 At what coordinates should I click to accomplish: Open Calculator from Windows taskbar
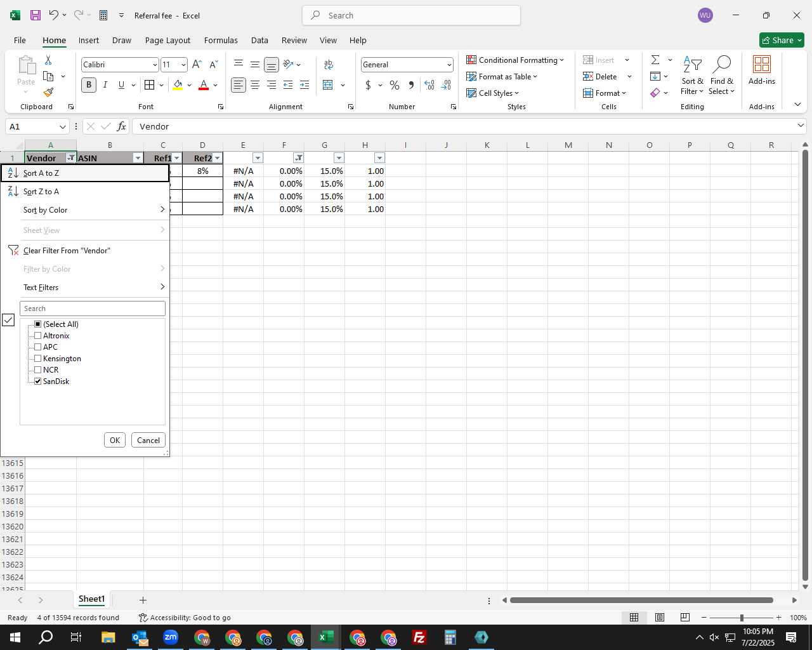450,637
